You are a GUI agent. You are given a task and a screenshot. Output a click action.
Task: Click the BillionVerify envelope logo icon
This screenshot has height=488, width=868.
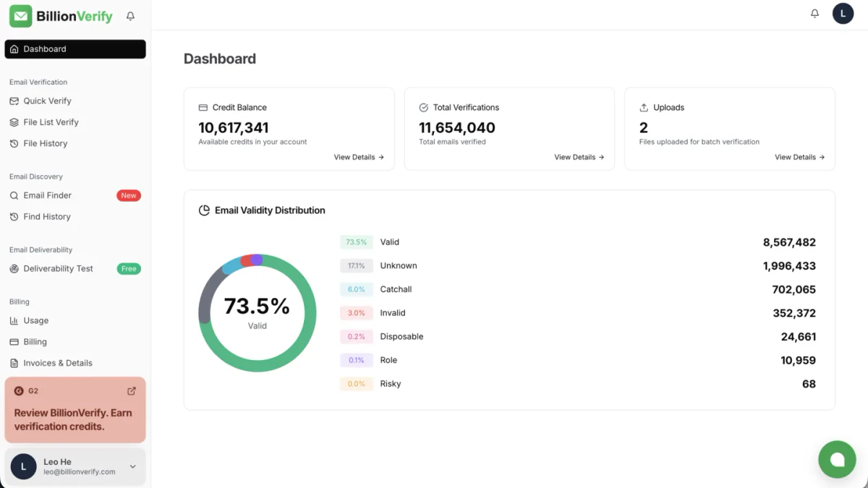pyautogui.click(x=21, y=16)
